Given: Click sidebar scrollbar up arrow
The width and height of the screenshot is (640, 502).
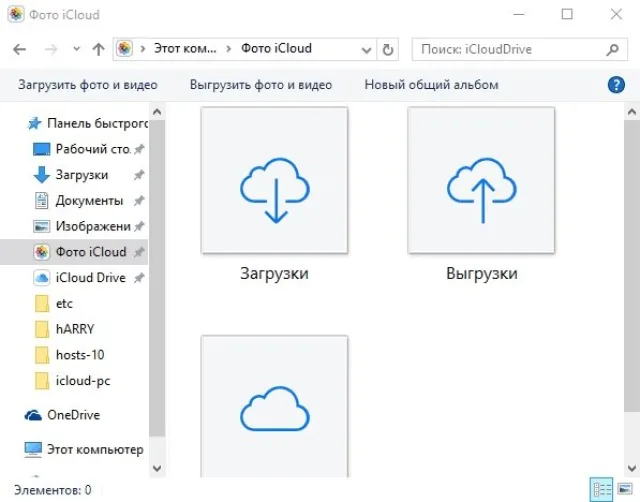Looking at the screenshot, I should pyautogui.click(x=157, y=112).
